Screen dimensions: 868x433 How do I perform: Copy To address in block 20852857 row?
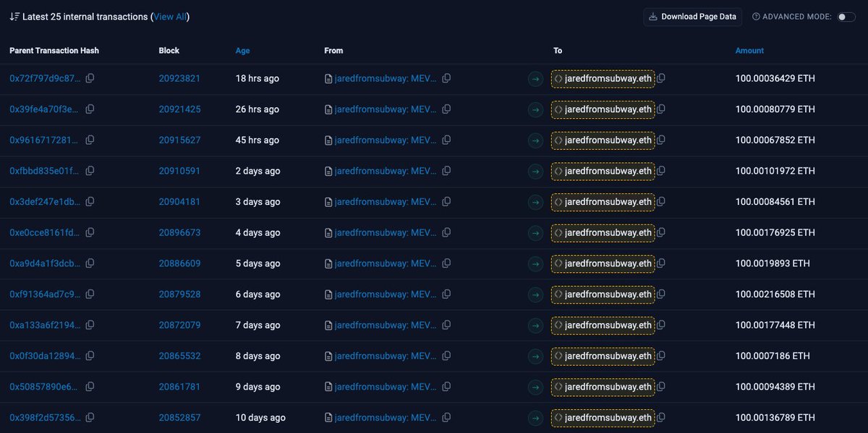[661, 418]
